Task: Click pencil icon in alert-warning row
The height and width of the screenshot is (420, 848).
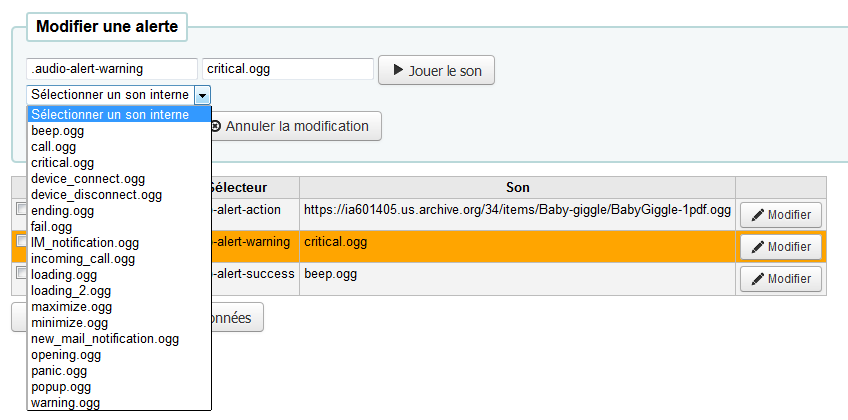Action: click(757, 247)
